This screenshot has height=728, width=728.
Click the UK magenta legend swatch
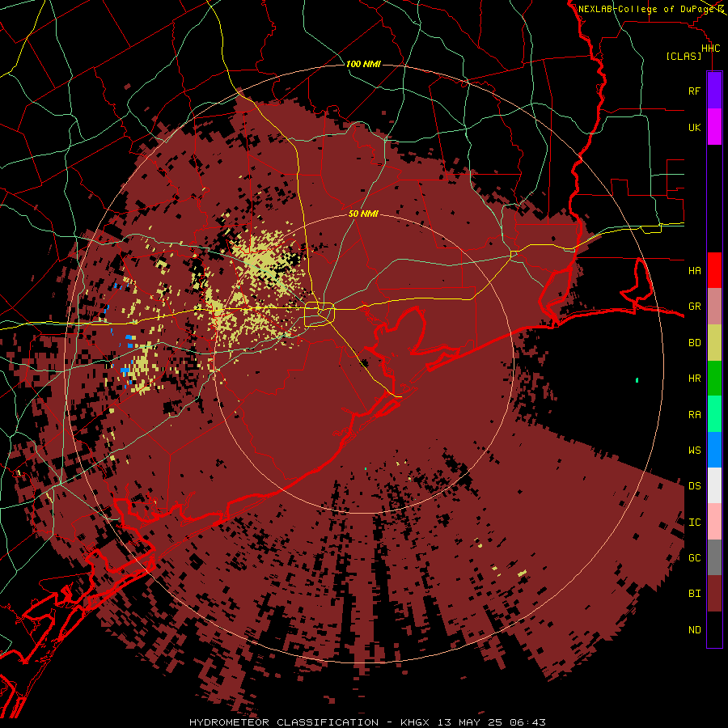(714, 127)
